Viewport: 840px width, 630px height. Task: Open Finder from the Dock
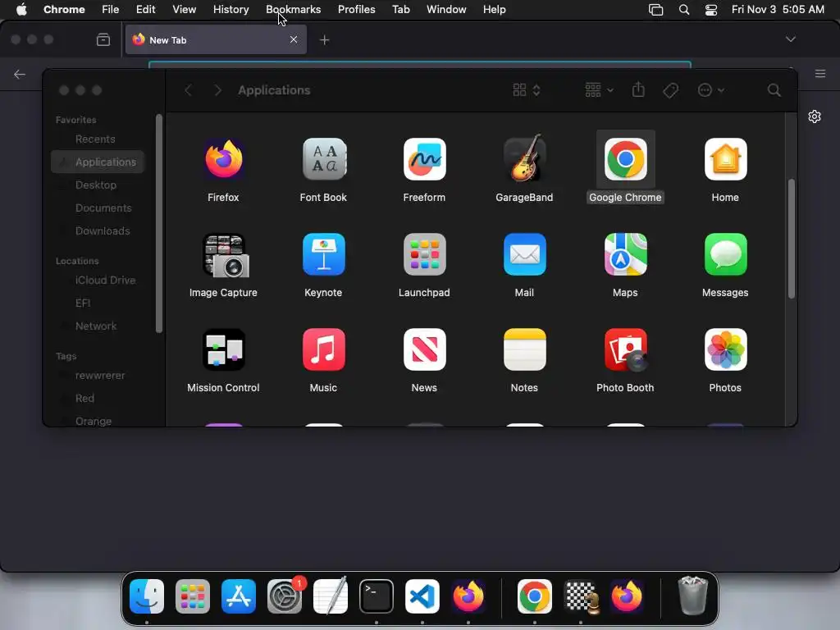(x=147, y=596)
